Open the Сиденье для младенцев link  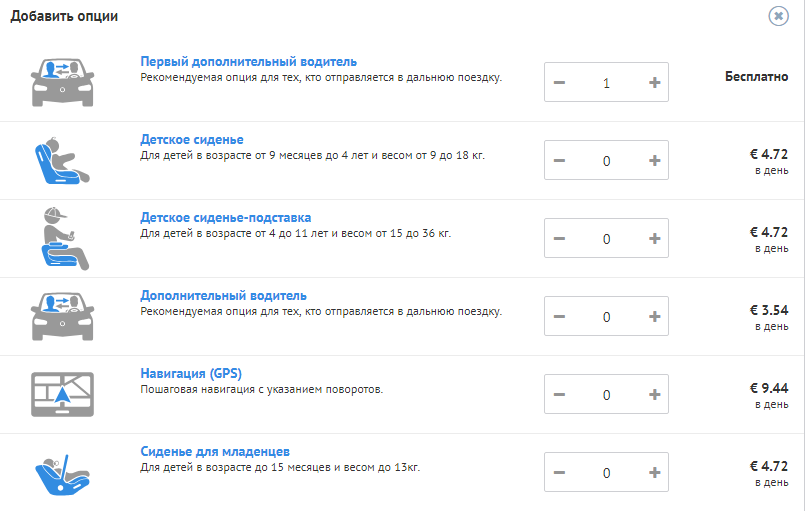tap(215, 451)
